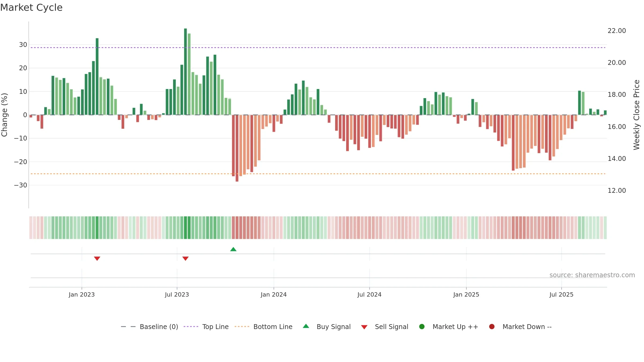Click the dark red circle icon in the legend

pos(492,327)
